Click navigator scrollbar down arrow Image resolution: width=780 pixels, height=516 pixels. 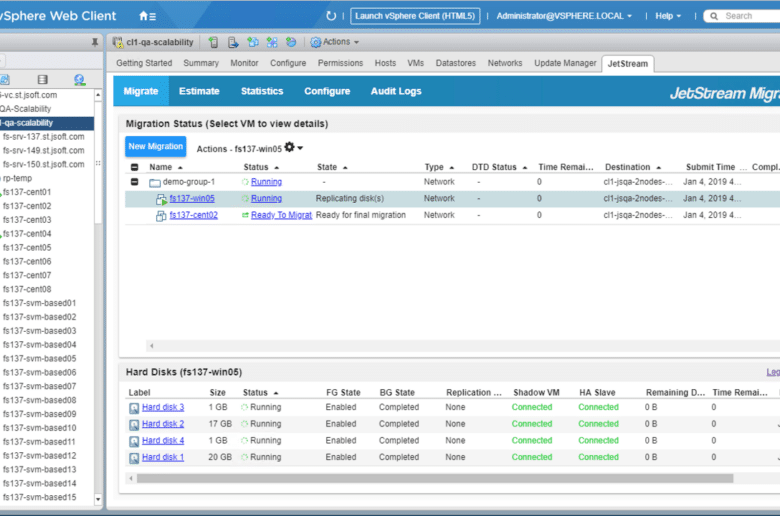point(98,499)
